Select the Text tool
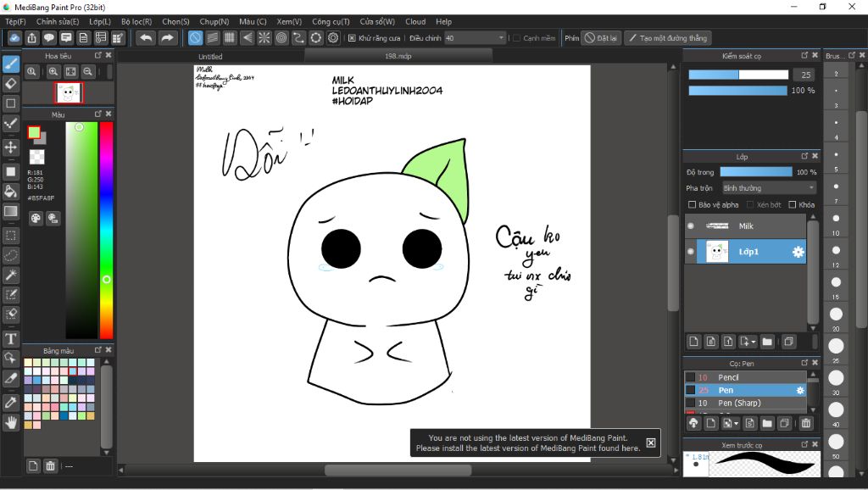 (10, 338)
